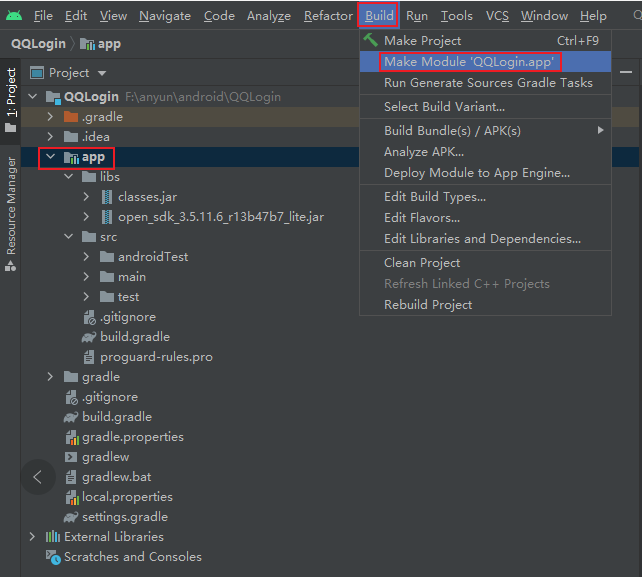642x577 pixels.
Task: Click the gradlew script icon
Action: pyautogui.click(x=71, y=457)
